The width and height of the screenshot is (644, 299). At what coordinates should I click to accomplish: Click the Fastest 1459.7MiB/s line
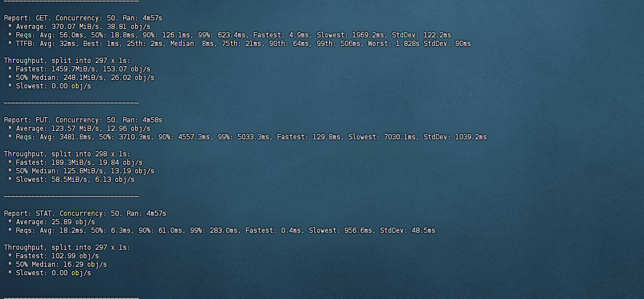coord(79,69)
